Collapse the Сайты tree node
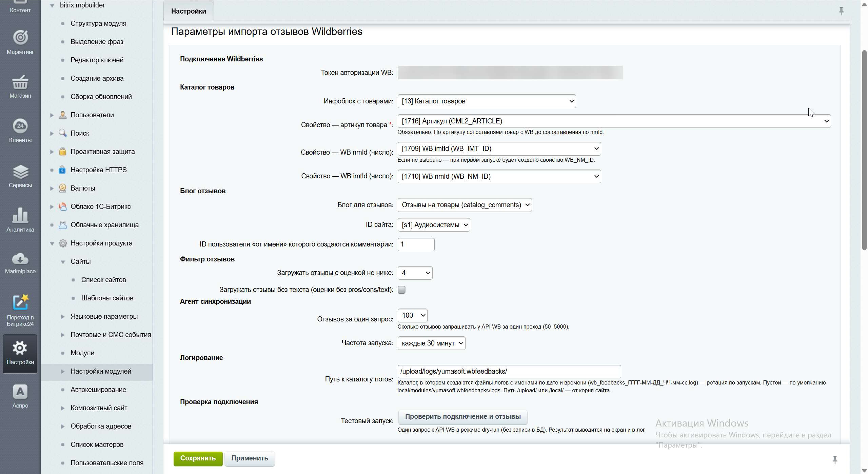The height and width of the screenshot is (474, 868). (63, 262)
